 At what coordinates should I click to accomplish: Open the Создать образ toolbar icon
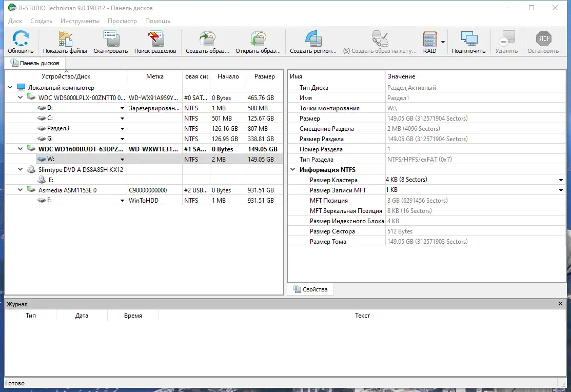(x=206, y=41)
